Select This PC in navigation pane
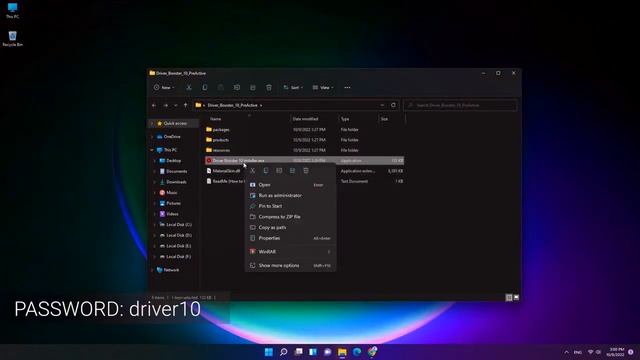640x360 pixels. 170,150
